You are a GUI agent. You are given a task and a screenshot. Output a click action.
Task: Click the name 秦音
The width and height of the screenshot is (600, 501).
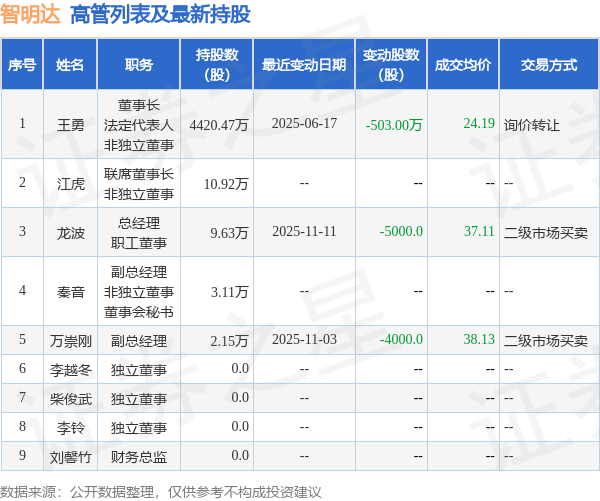tap(70, 292)
